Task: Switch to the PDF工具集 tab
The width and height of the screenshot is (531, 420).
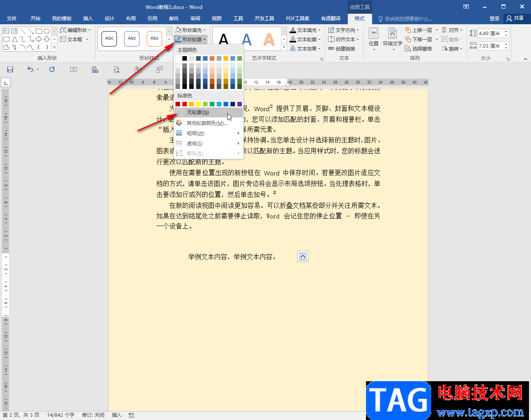Action: [298, 19]
